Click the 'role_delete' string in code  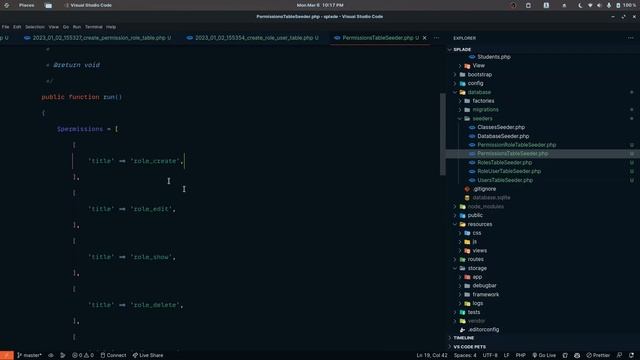coord(155,305)
